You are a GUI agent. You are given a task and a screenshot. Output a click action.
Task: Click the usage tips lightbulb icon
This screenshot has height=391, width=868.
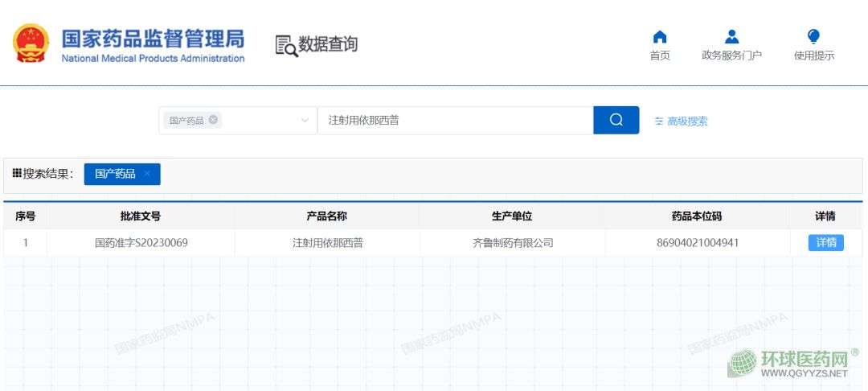(813, 37)
